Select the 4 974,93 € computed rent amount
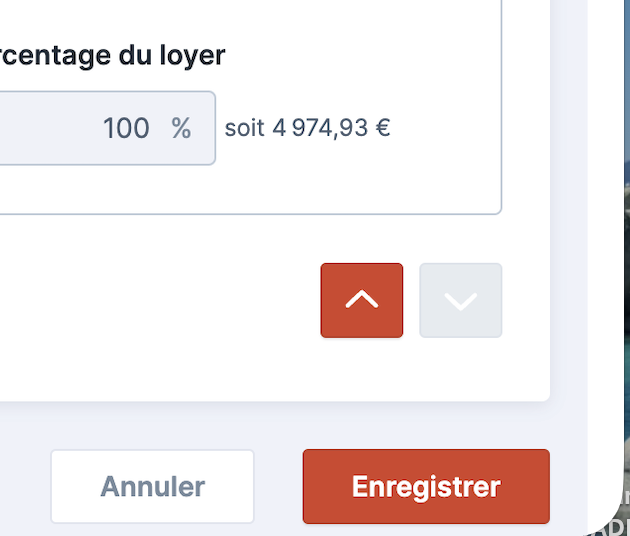The image size is (630, 536). 330,128
